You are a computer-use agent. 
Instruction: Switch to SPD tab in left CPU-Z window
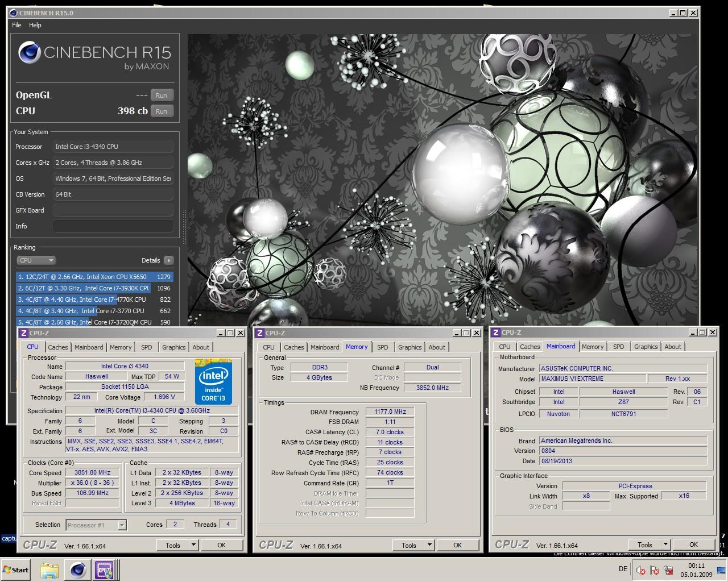tap(147, 347)
